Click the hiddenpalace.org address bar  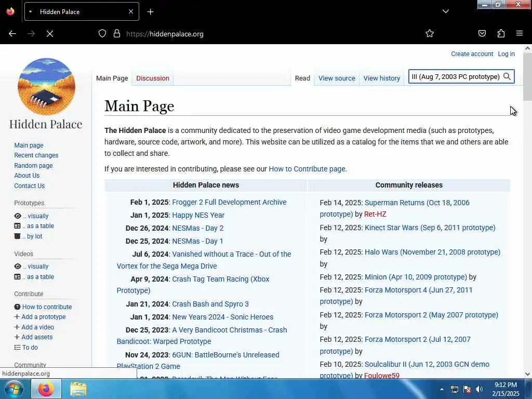[165, 34]
